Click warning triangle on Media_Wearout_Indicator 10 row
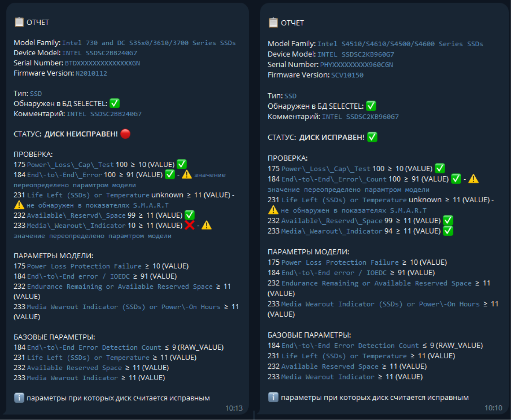 [207, 225]
